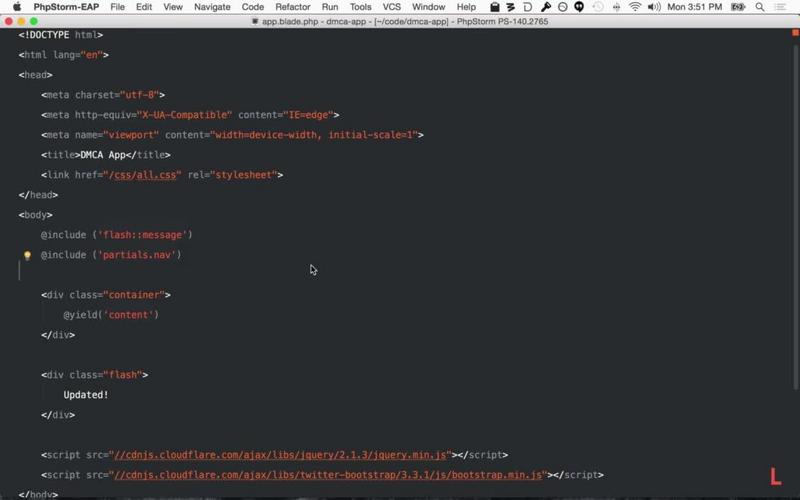Open the File menu
This screenshot has height=500, width=800.
(x=117, y=7)
